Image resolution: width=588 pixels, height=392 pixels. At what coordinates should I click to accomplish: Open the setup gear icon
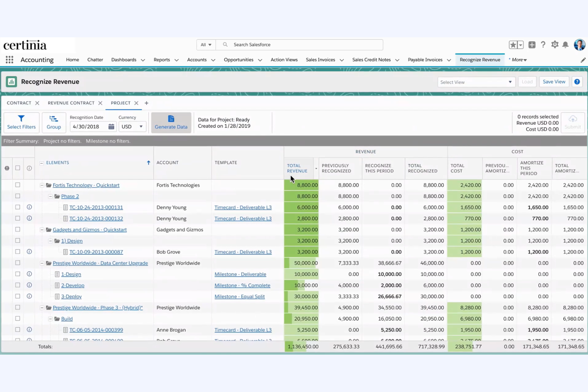click(x=555, y=44)
